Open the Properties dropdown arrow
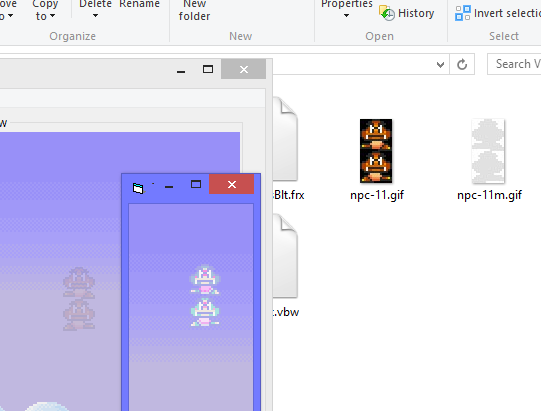541x411 pixels. coord(346,16)
